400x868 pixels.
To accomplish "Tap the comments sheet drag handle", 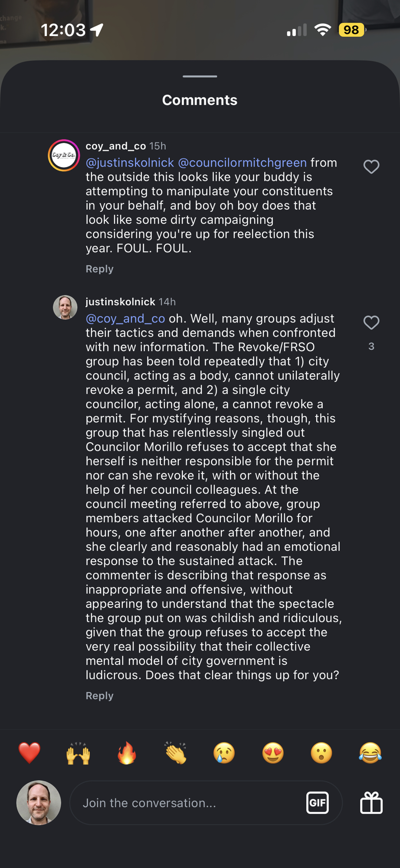I will (x=200, y=76).
